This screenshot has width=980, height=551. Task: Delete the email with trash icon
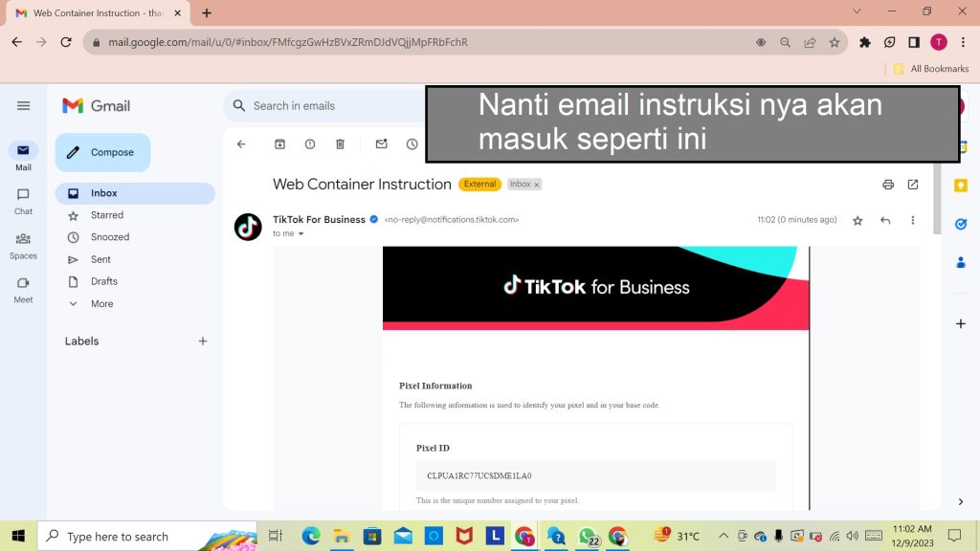click(x=340, y=144)
